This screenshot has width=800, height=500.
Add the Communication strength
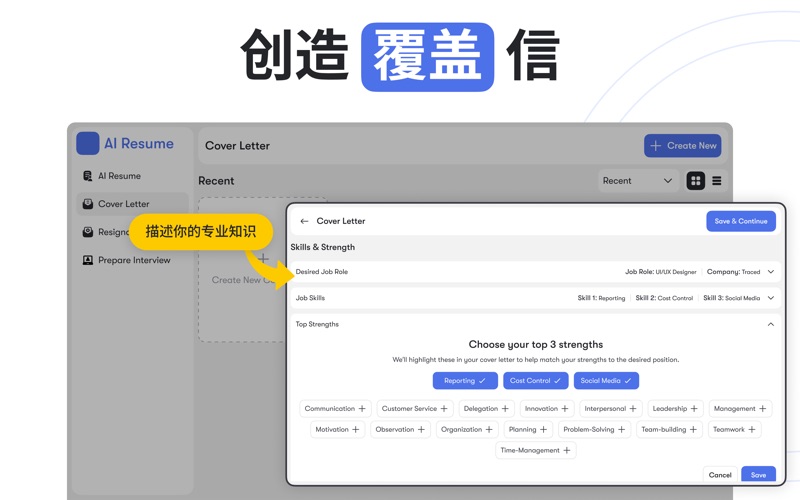(335, 409)
